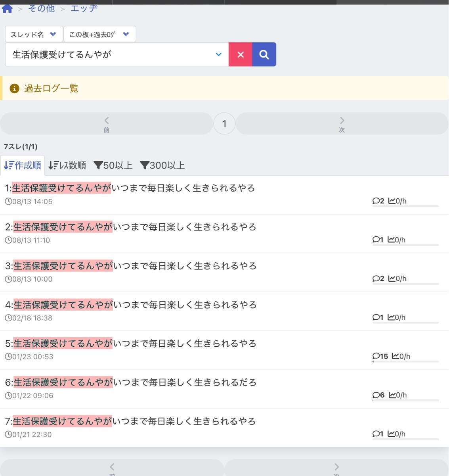Select the 作成順 sort tab

pyautogui.click(x=23, y=165)
